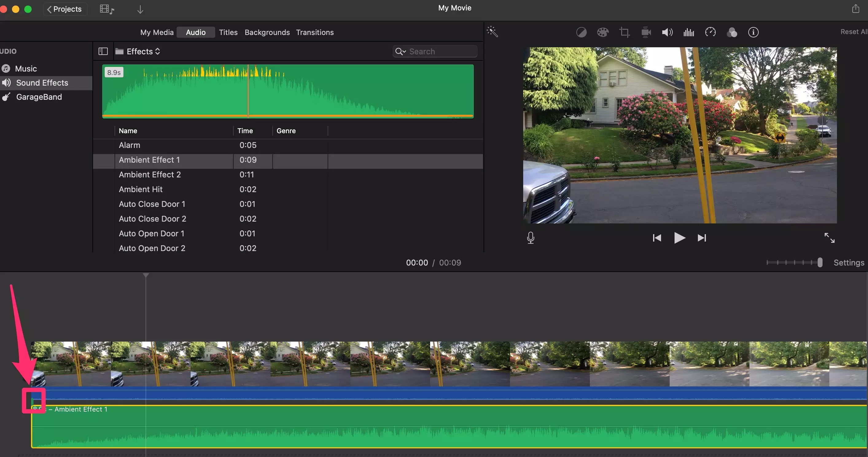The height and width of the screenshot is (457, 868).
Task: Toggle voiceover recording microphone
Action: pyautogui.click(x=530, y=238)
